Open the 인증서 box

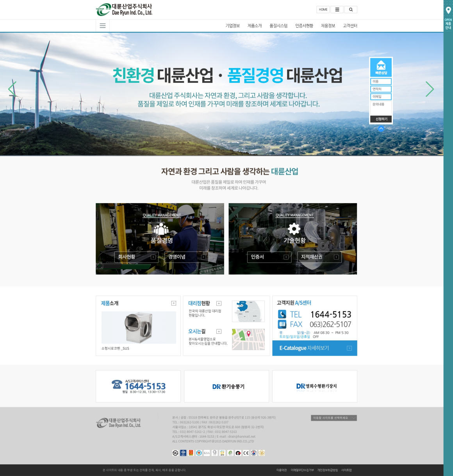pyautogui.click(x=269, y=257)
